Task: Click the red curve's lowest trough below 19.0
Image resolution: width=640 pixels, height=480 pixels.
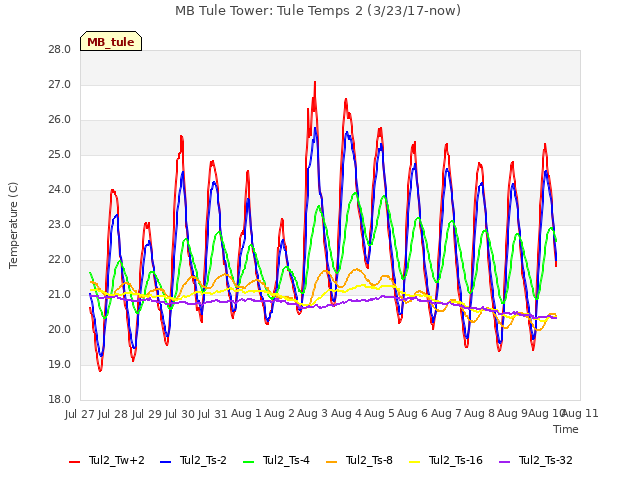Action: tap(100, 371)
